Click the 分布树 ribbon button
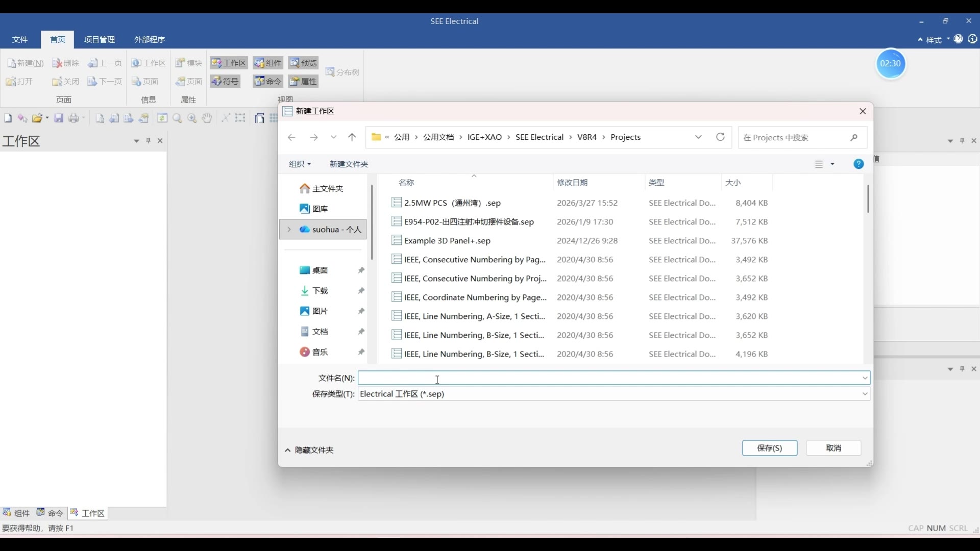 click(342, 72)
